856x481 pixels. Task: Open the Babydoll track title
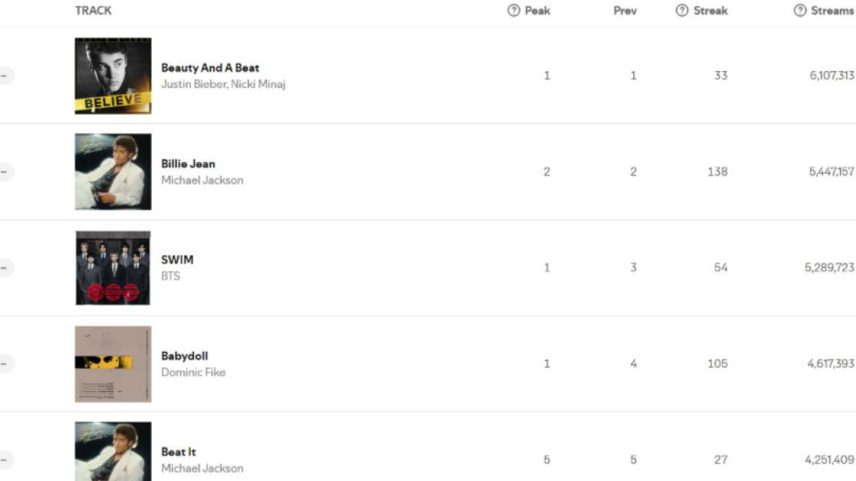(x=185, y=356)
